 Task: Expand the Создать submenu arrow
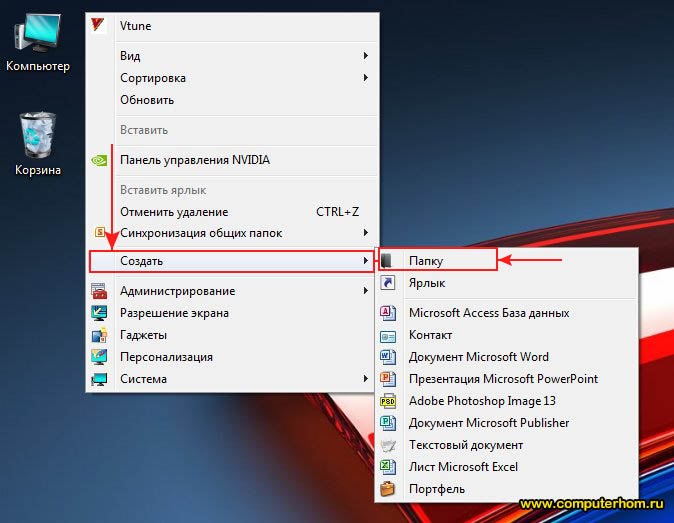[365, 260]
